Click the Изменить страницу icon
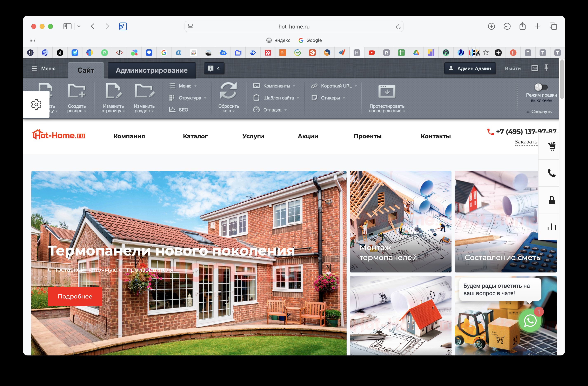 (113, 91)
